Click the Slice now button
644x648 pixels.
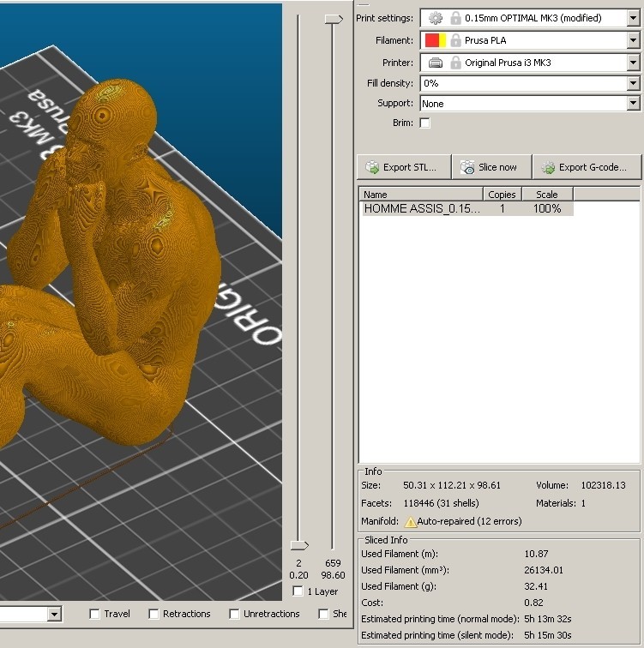tap(491, 167)
